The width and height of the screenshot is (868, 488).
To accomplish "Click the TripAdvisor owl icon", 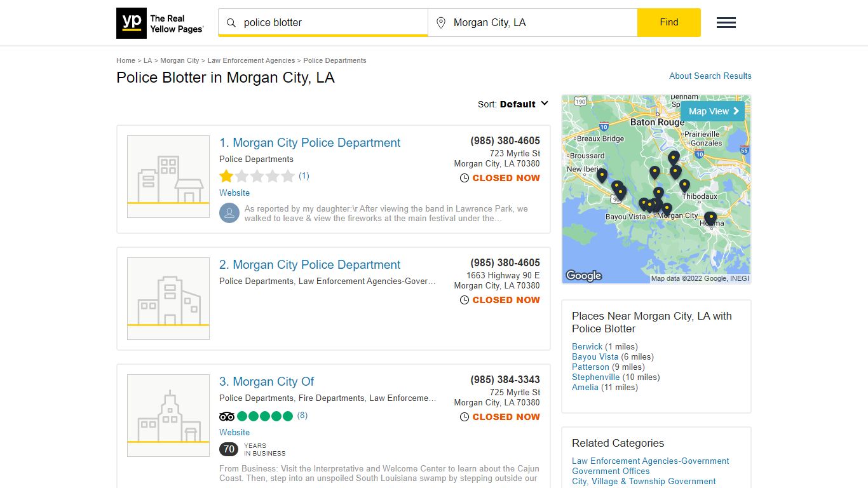I will [x=227, y=416].
